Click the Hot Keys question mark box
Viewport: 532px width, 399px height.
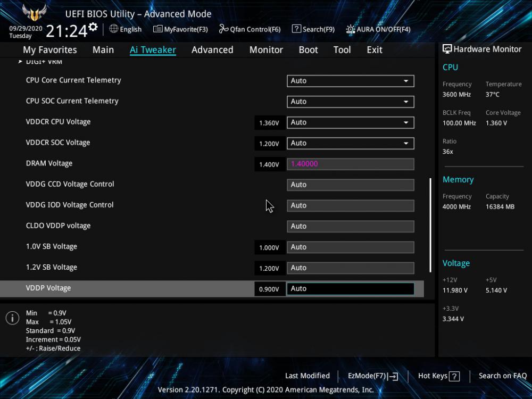[454, 376]
